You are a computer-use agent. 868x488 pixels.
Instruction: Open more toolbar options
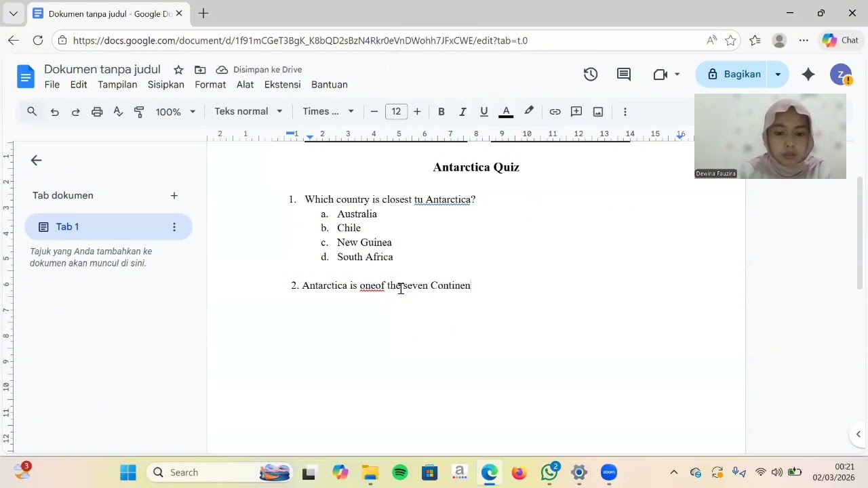click(x=625, y=112)
